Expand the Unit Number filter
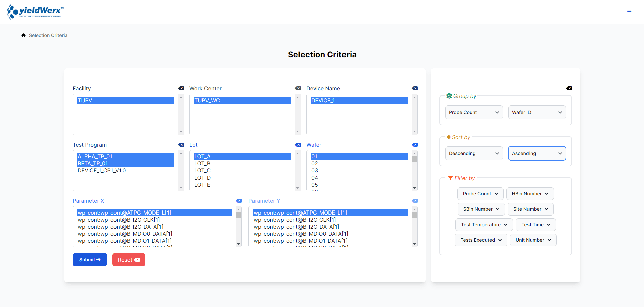This screenshot has width=644, height=307. 533,240
